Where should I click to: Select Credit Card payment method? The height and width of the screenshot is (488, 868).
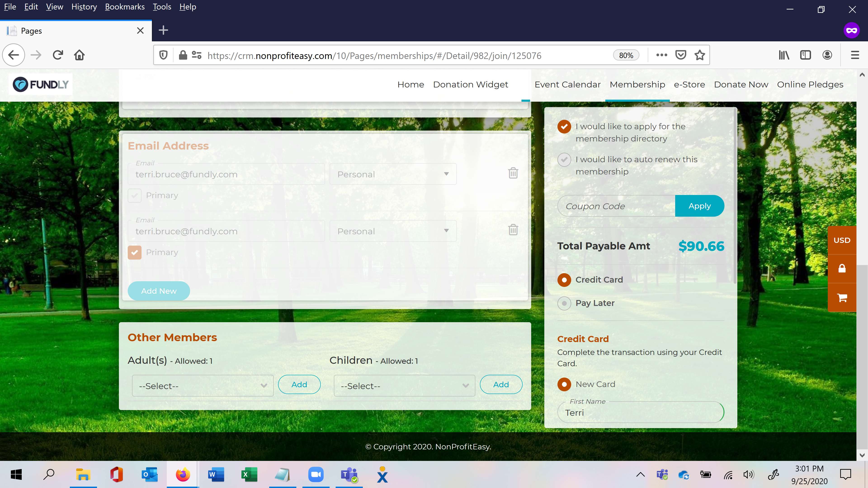[x=564, y=280]
